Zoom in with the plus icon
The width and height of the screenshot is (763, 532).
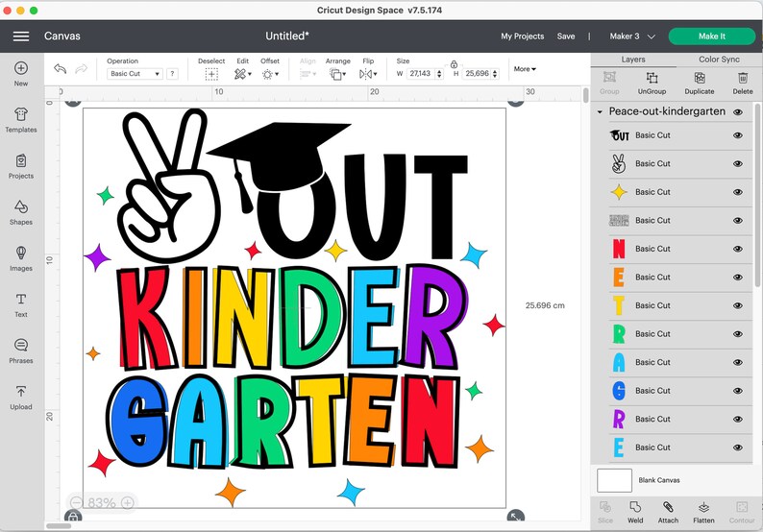(128, 502)
